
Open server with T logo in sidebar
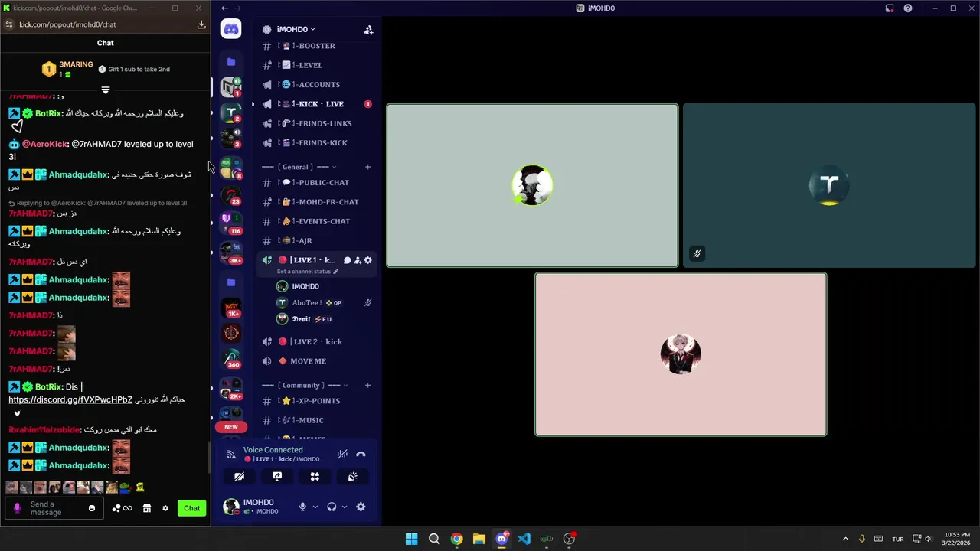(230, 112)
